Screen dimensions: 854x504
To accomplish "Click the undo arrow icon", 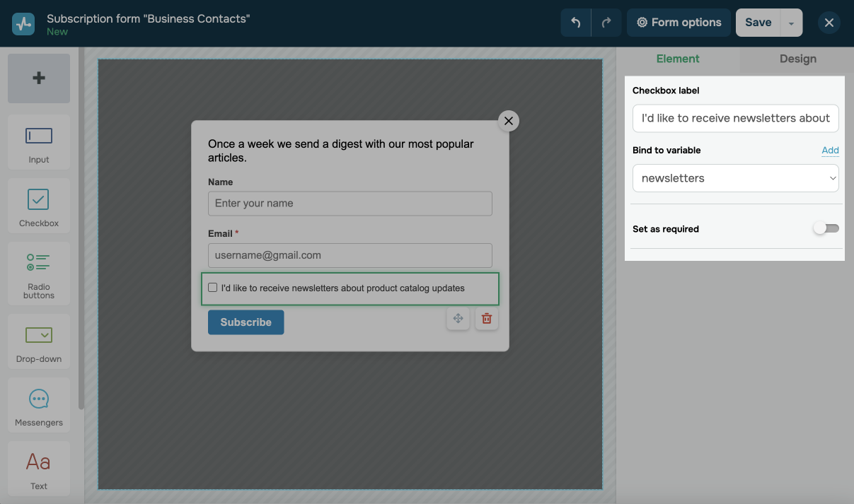I will [x=576, y=23].
